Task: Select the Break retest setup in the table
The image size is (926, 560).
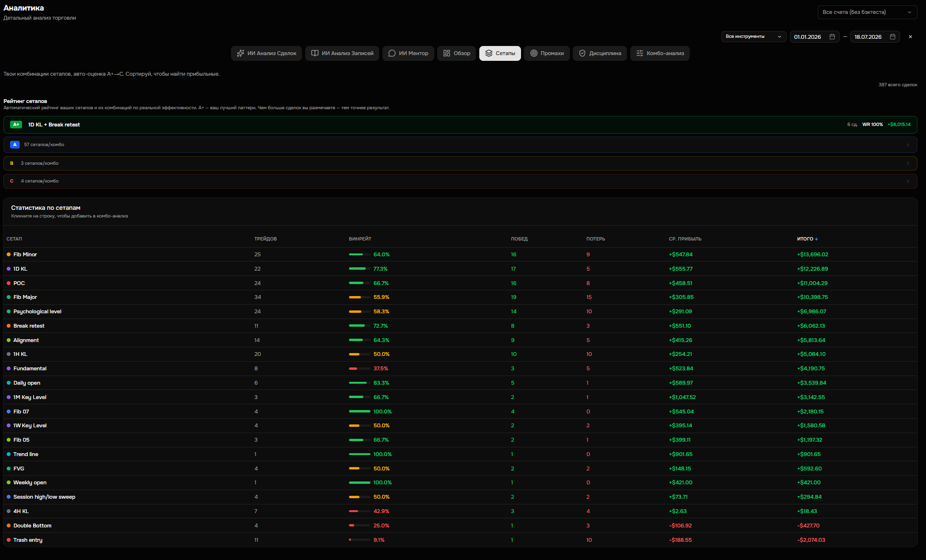Action: 460,326
